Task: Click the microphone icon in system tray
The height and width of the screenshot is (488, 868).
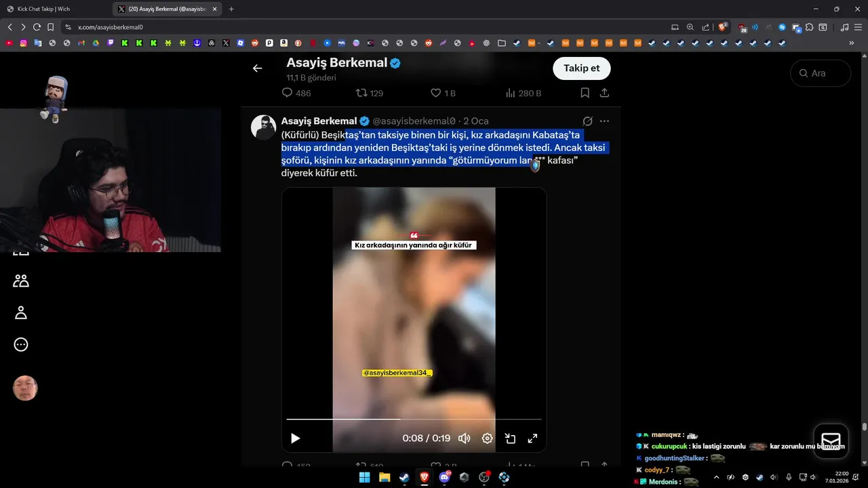Action: click(788, 477)
